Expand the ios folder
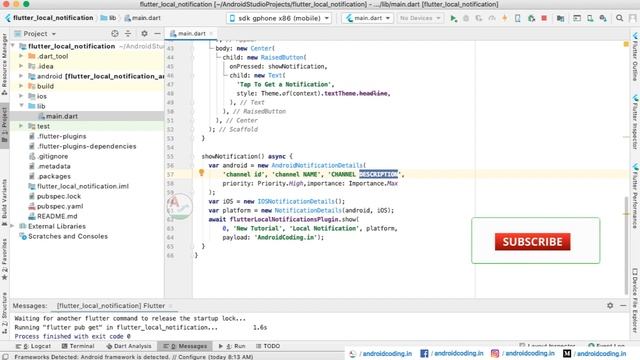This screenshot has height=360, width=640. click(x=21, y=96)
